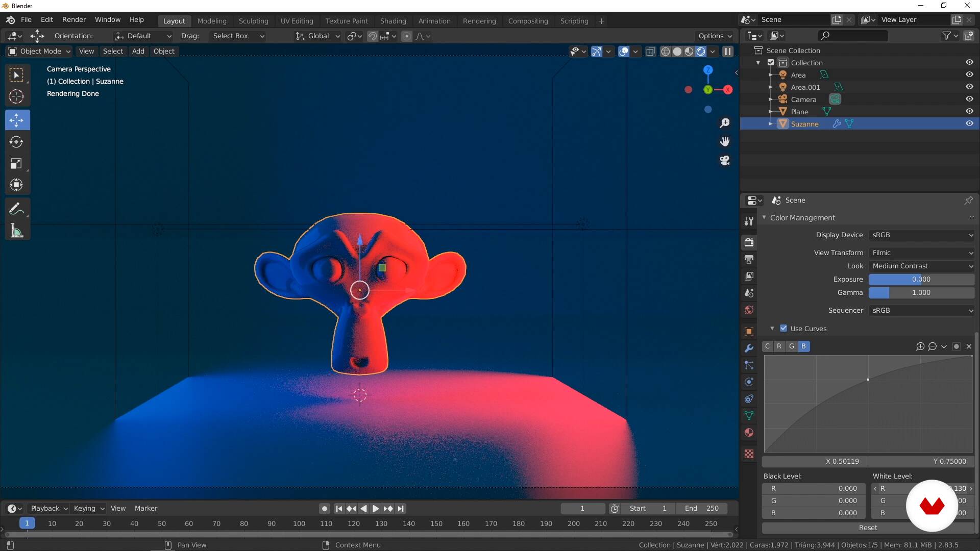Select the Annotate tool
Image resolution: width=980 pixels, height=551 pixels.
coord(16,209)
